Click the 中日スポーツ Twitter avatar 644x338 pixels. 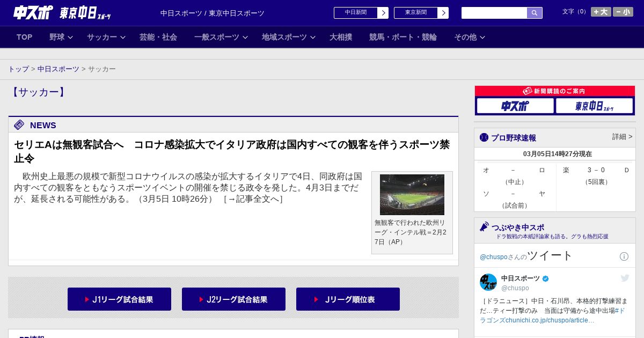(x=488, y=282)
